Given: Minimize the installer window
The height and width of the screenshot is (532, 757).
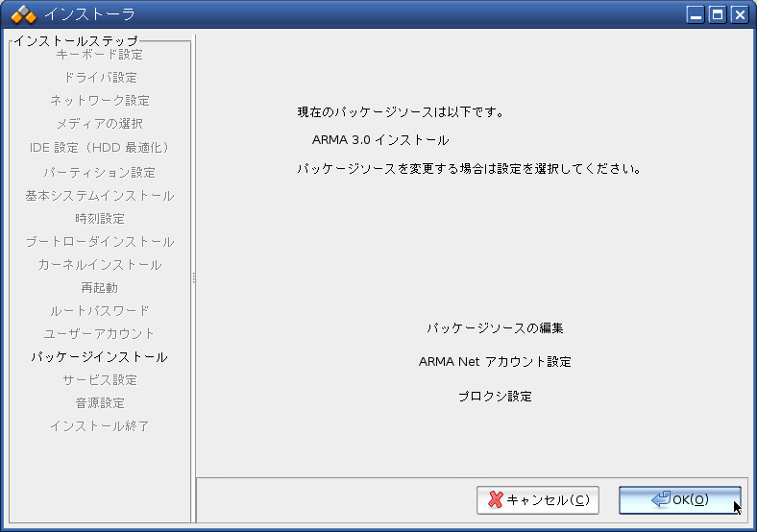Looking at the screenshot, I should 696,14.
